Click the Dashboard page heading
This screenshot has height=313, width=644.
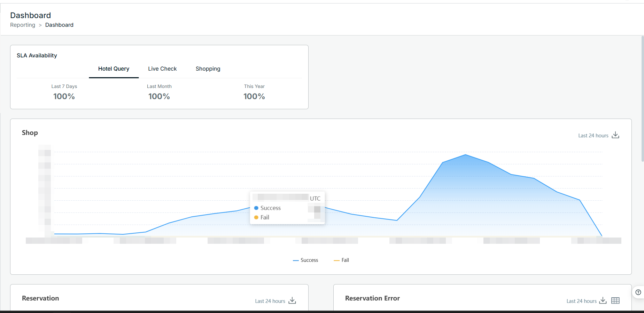pos(31,15)
